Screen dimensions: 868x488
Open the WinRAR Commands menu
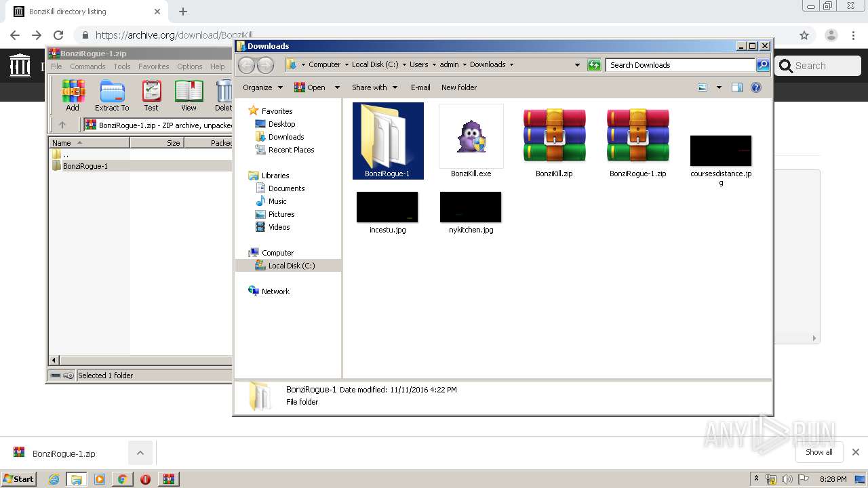coord(87,66)
